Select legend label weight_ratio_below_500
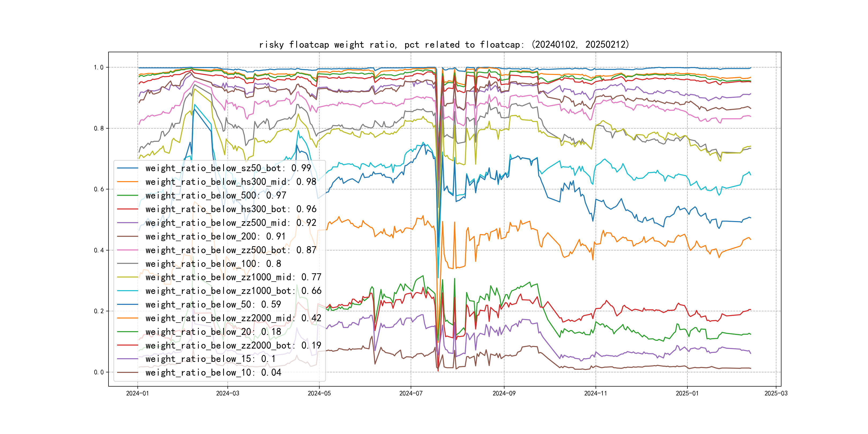 pos(216,196)
